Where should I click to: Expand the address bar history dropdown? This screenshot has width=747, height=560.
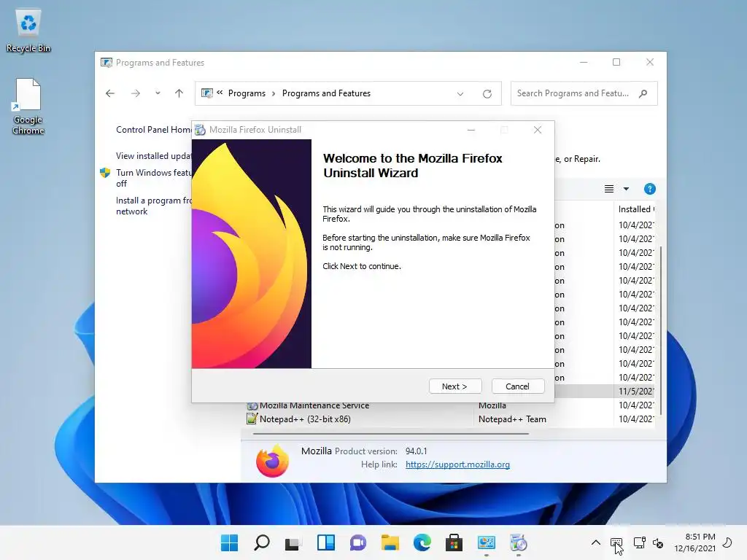point(460,94)
